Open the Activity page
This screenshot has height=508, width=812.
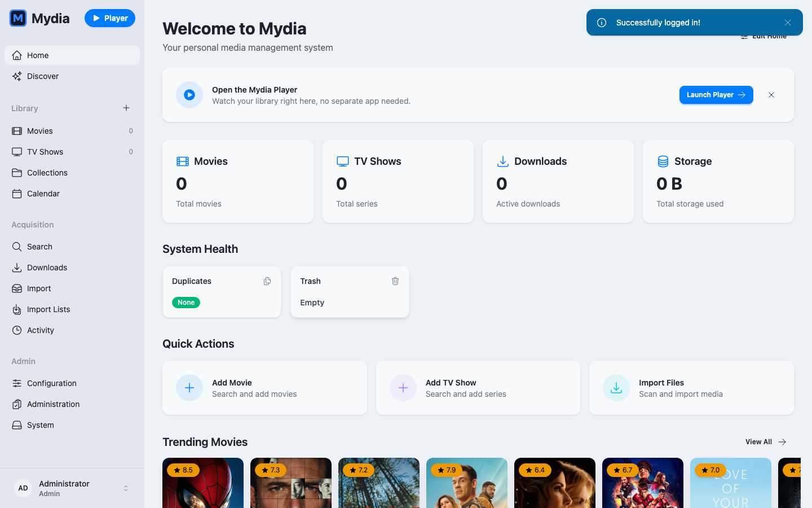[x=72, y=330]
